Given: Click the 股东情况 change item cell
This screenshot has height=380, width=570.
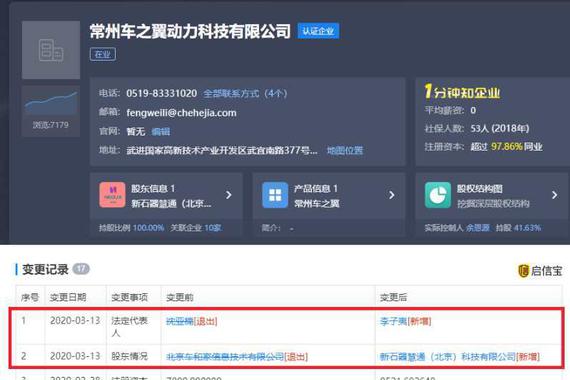Looking at the screenshot, I should (x=129, y=357).
